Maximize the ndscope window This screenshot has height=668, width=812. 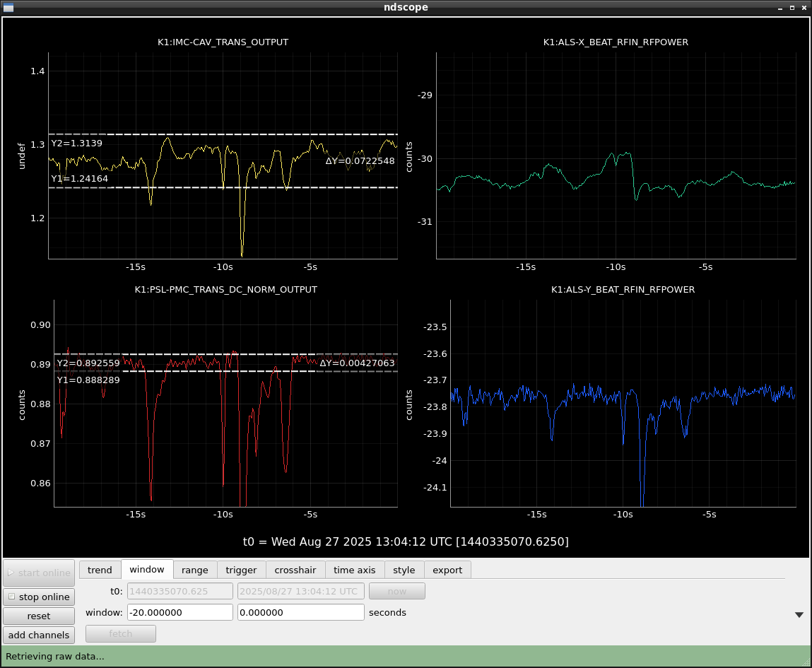(x=792, y=7)
